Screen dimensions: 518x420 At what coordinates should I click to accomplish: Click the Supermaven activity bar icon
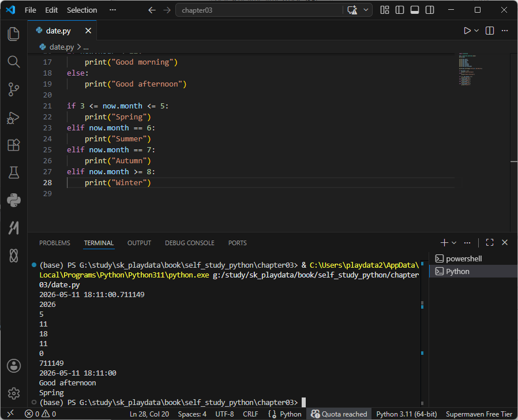click(13, 228)
